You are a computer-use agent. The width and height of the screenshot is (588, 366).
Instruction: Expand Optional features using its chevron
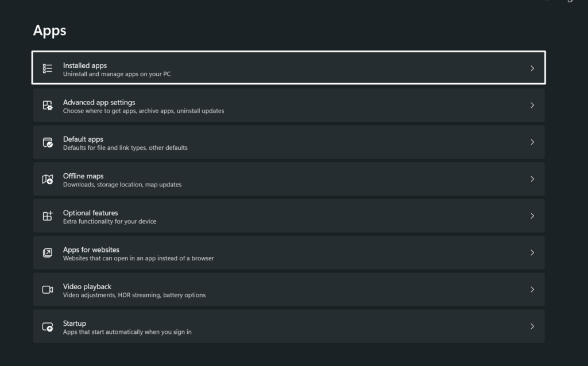[532, 216]
